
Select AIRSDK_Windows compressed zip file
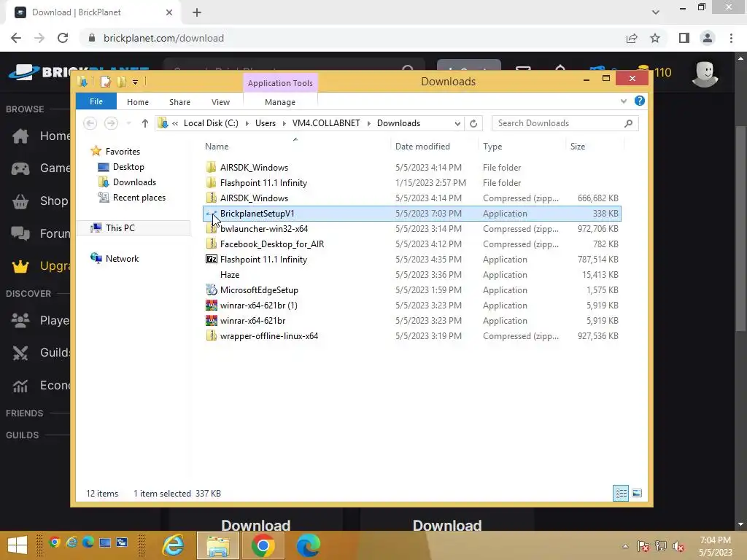[x=254, y=198]
